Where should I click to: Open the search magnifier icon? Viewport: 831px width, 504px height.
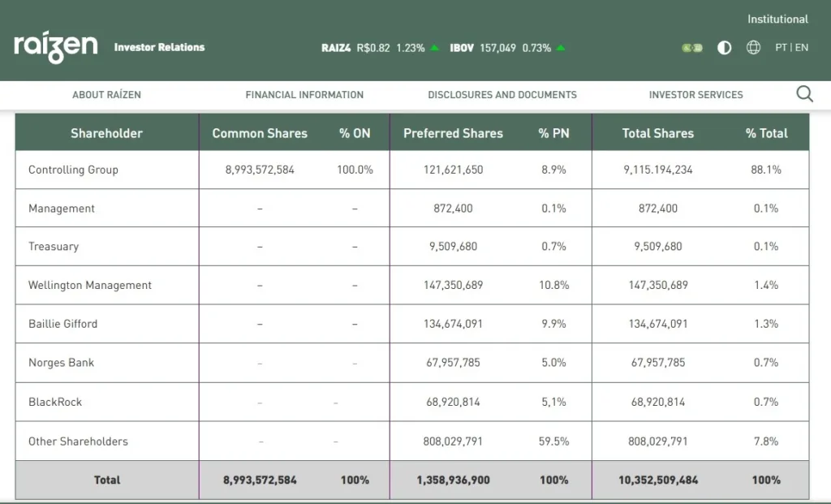pyautogui.click(x=804, y=94)
